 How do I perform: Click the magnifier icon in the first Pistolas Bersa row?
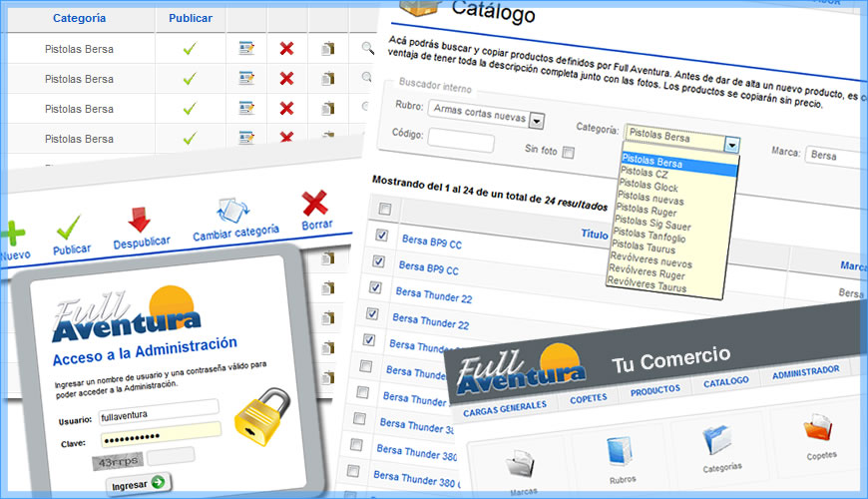368,48
